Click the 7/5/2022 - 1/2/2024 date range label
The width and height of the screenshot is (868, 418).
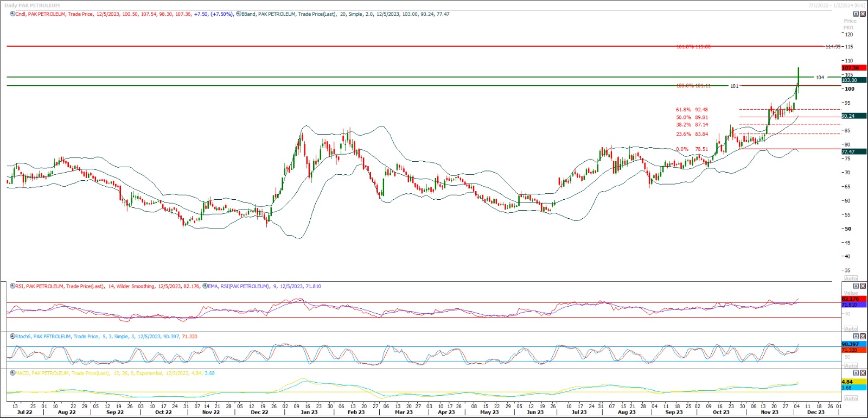(x=837, y=5)
